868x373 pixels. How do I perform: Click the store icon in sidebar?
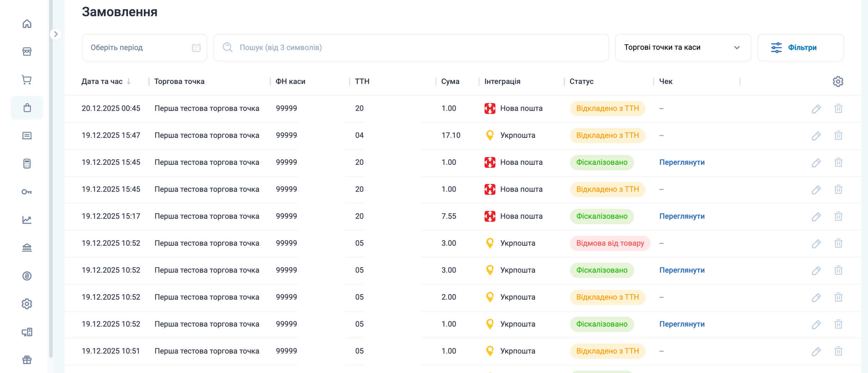pos(27,52)
